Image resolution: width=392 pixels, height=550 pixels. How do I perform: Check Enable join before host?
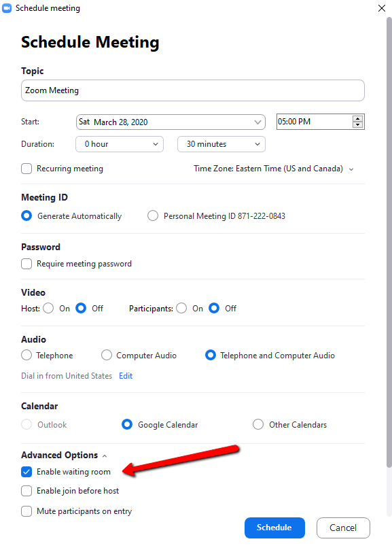click(x=26, y=491)
